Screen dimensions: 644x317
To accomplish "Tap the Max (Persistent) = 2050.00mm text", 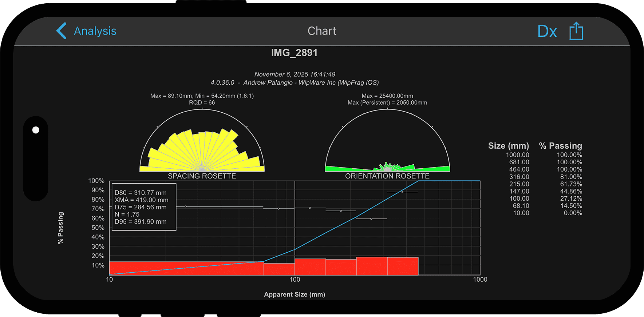I will pyautogui.click(x=387, y=103).
